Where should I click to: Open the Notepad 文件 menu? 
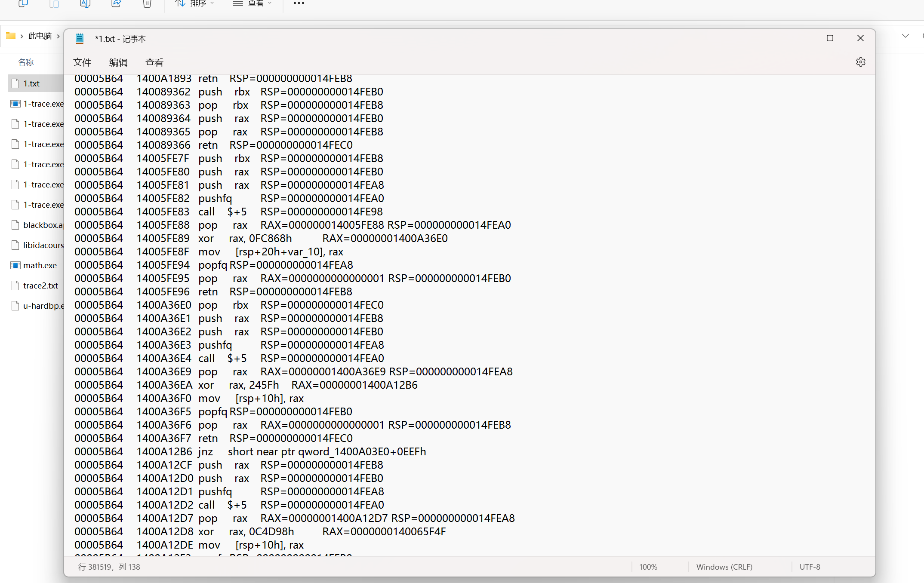pyautogui.click(x=82, y=62)
